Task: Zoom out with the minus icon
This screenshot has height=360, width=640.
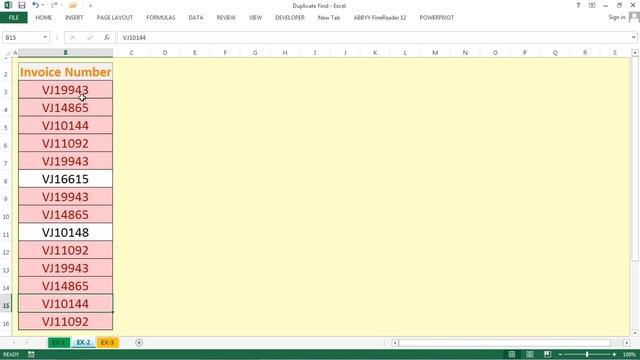Action: point(560,354)
